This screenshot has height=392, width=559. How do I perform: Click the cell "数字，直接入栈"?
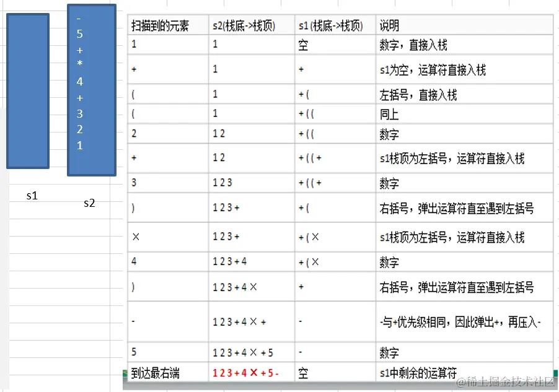point(464,45)
